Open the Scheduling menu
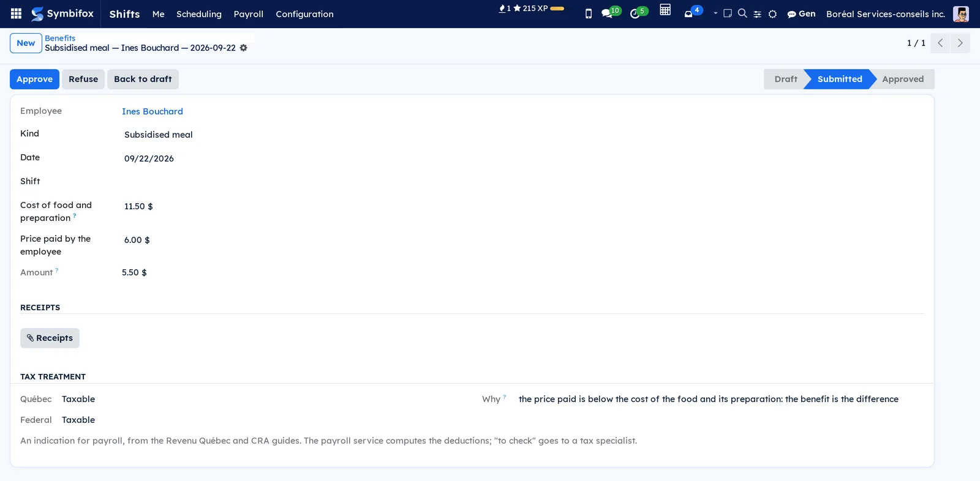This screenshot has height=481, width=980. (x=199, y=13)
